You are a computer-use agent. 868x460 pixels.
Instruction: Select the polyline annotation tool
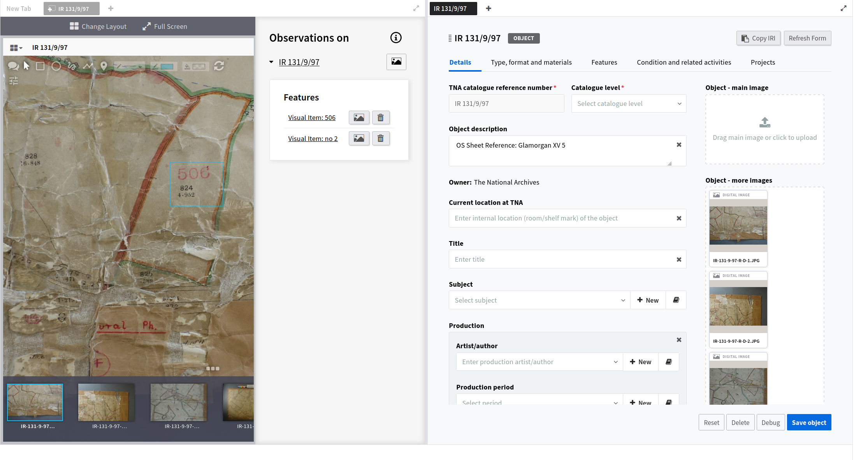[x=88, y=66]
